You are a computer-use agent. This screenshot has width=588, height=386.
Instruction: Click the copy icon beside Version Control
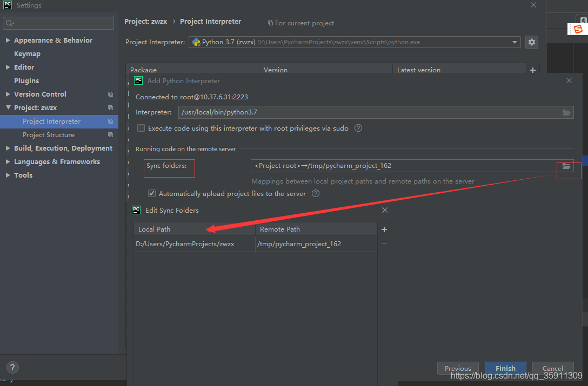point(110,94)
